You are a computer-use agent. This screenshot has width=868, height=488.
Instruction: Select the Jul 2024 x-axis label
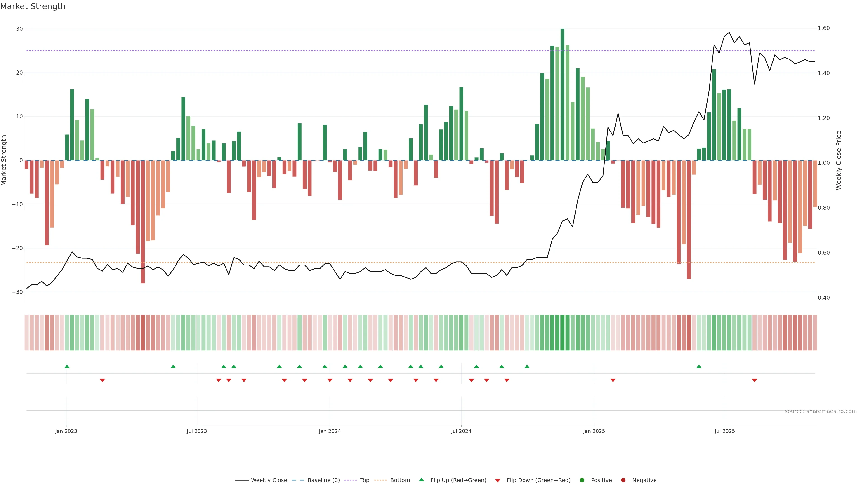[461, 431]
